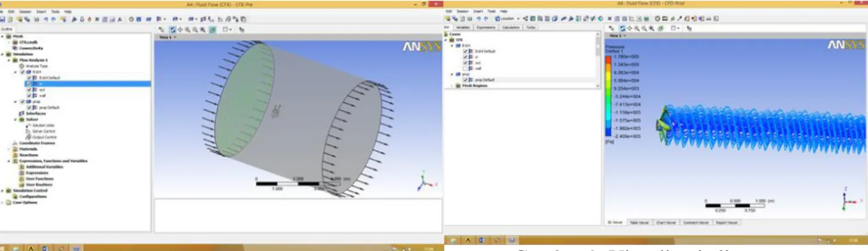Enable the 'wall' checkbox in CFD-Post tree
868x251 pixels.
tap(465, 68)
